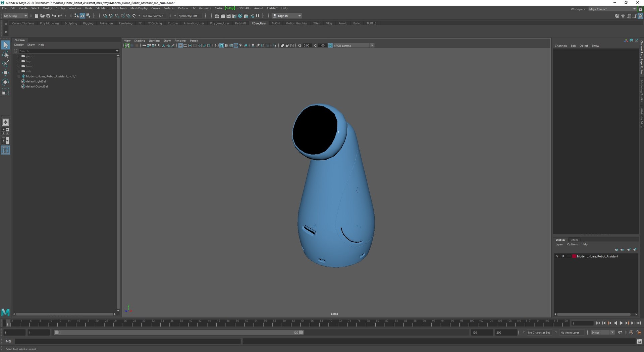644x352 pixels.
Task: Expand the persp camera node in Outliner
Action: [19, 56]
